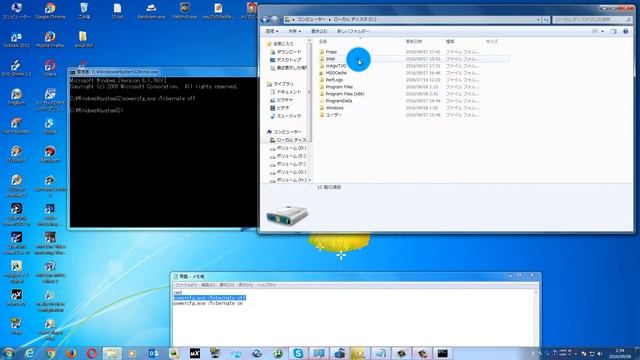The image size is (640, 360).
Task: Open Notepad 書式 menu
Action: (227, 285)
